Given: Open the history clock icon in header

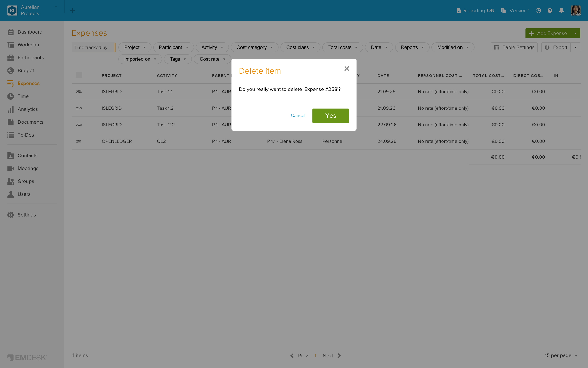Looking at the screenshot, I should pyautogui.click(x=538, y=10).
